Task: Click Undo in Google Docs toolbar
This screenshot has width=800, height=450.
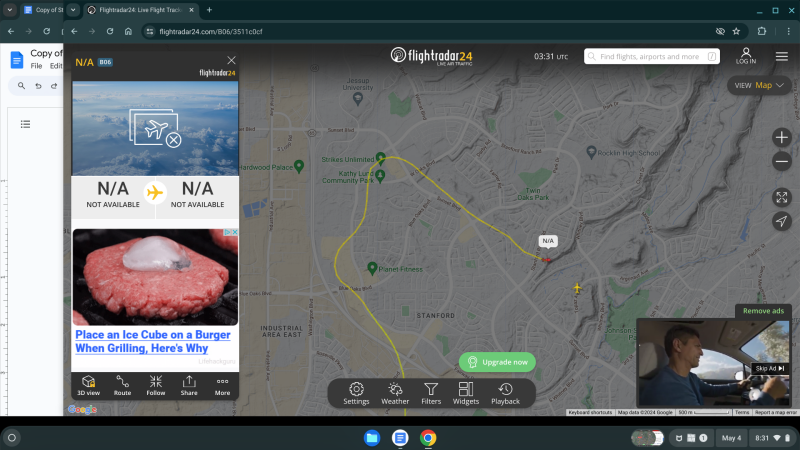Action: [x=38, y=86]
